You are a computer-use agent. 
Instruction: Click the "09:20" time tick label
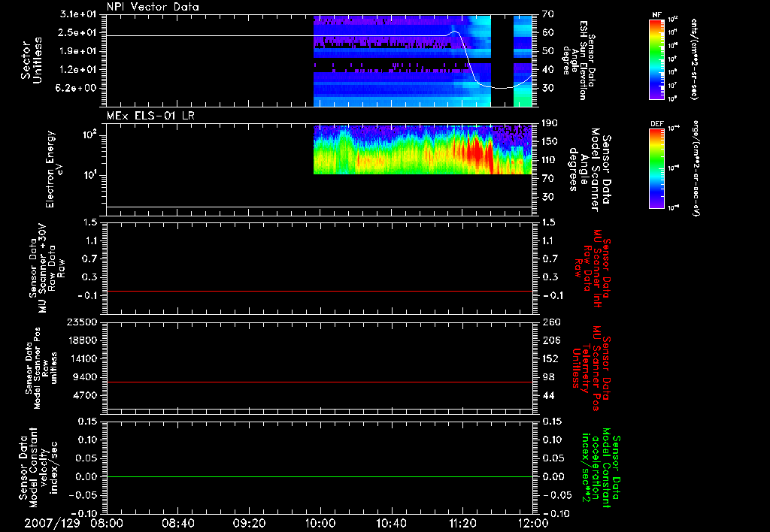point(249,523)
